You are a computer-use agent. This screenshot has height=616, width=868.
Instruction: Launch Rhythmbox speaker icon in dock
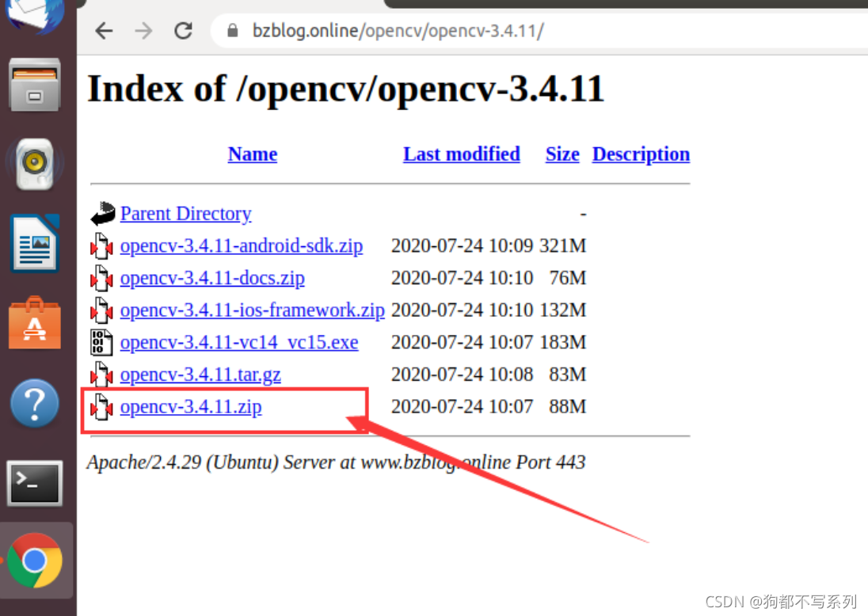point(34,164)
